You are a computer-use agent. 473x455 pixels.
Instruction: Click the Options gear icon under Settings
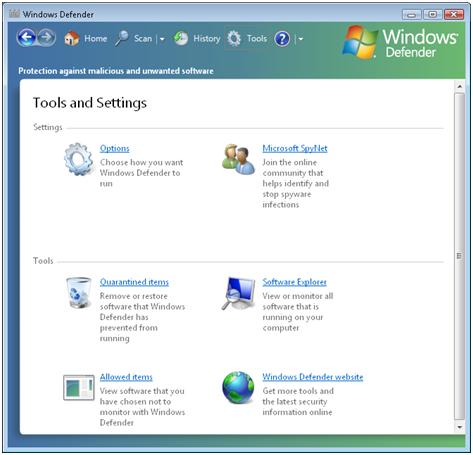79,159
